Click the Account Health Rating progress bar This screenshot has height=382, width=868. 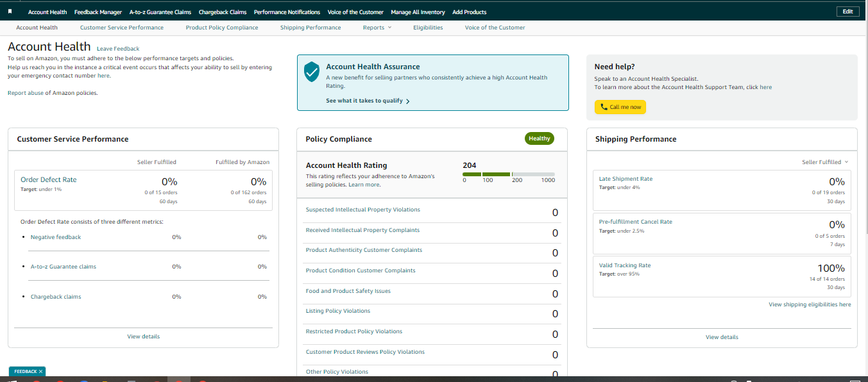click(x=509, y=174)
